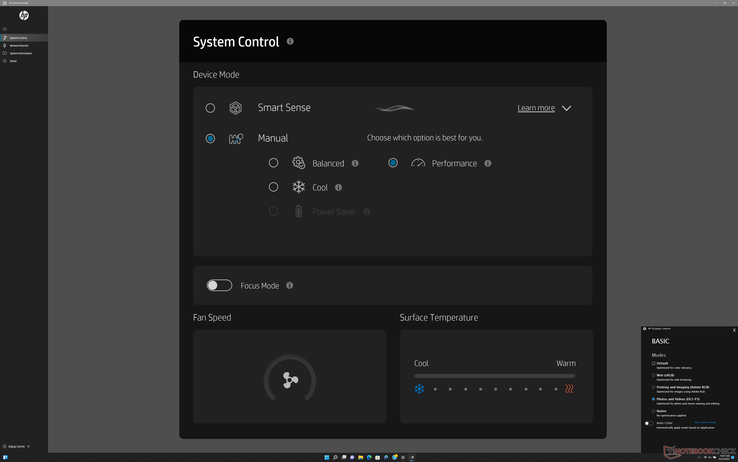
Task: Go to System Information in the sidebar
Action: click(x=20, y=53)
